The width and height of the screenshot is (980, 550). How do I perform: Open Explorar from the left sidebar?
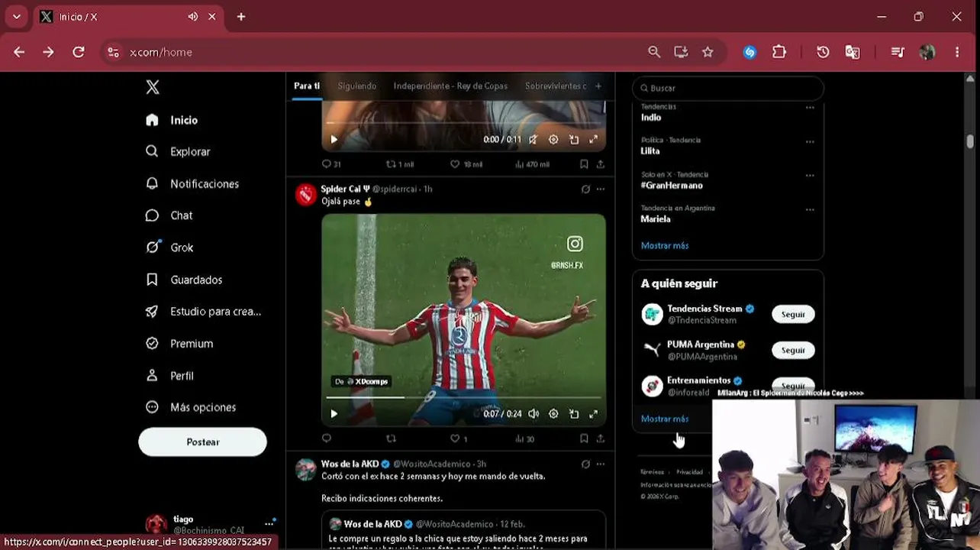pyautogui.click(x=178, y=151)
